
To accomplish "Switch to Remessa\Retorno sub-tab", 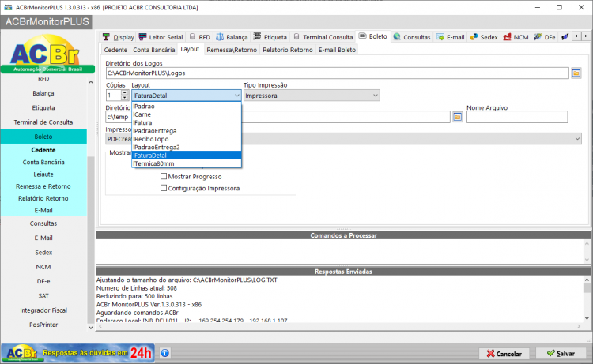I will click(x=232, y=50).
